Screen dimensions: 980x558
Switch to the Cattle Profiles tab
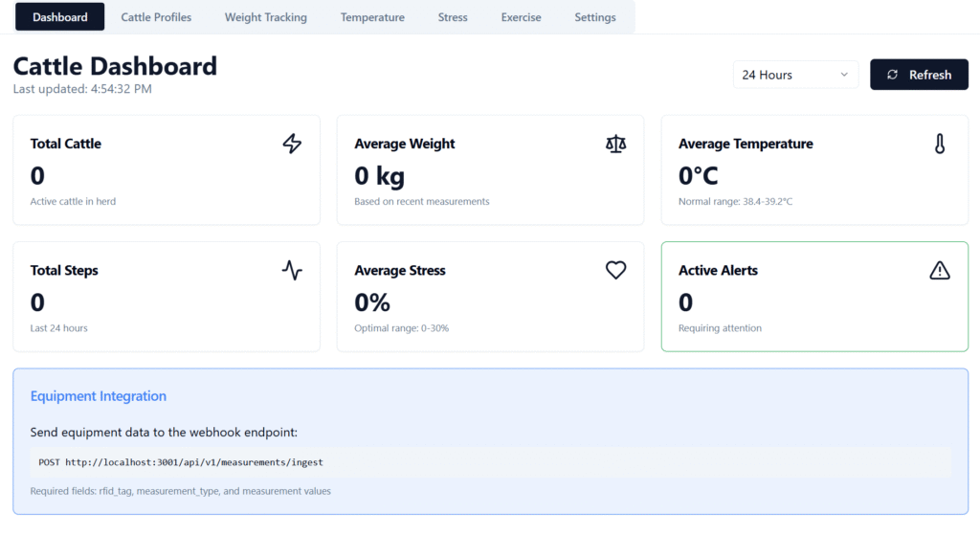156,17
